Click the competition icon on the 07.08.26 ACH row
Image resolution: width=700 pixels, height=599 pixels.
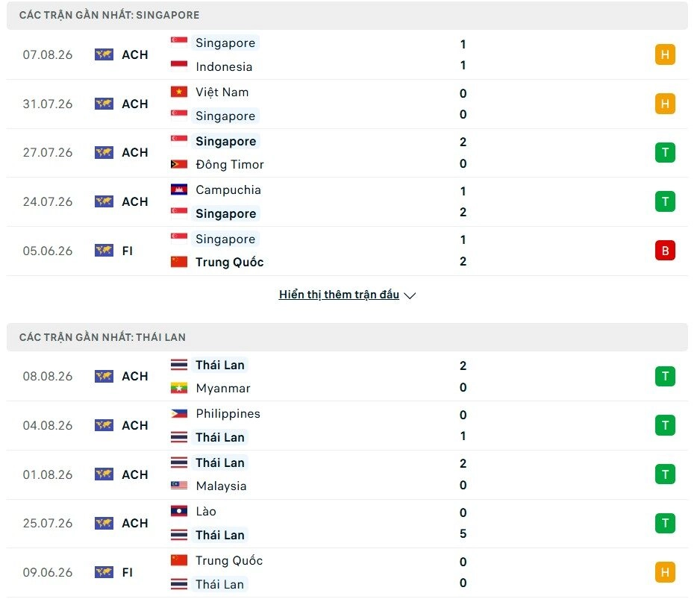pos(104,54)
